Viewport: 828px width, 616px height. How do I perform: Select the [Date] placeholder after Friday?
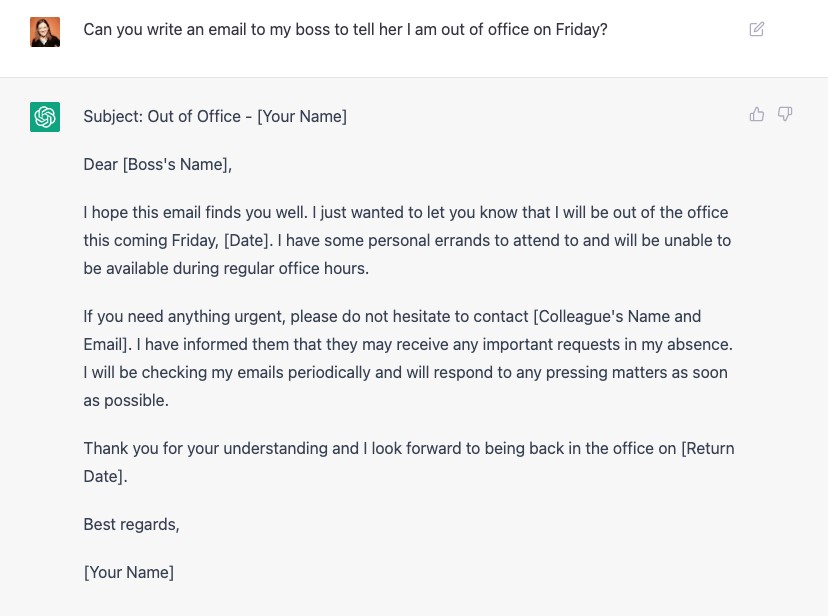tap(249, 241)
